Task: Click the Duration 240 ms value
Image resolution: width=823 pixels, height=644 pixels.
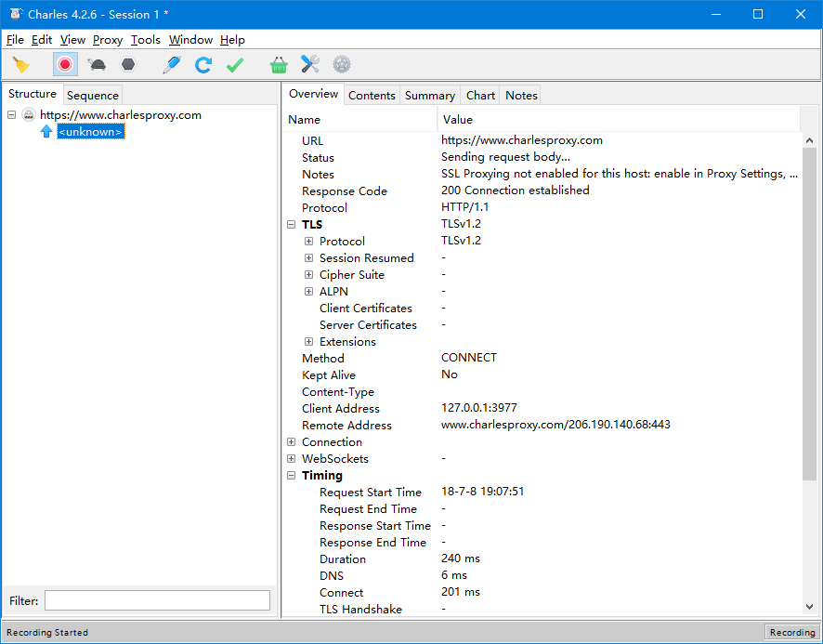Action: 461,559
